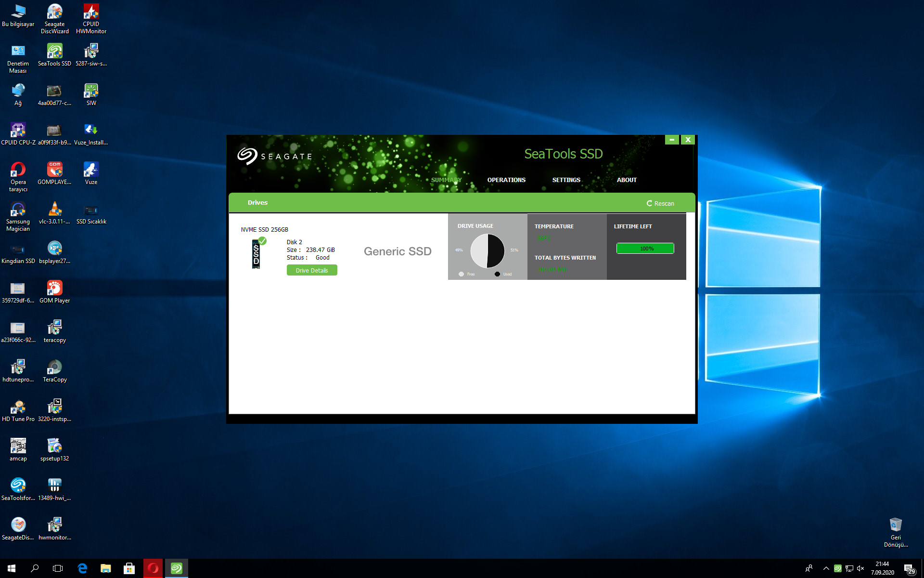Select 3220-instsp... desktop icon

coord(55,410)
